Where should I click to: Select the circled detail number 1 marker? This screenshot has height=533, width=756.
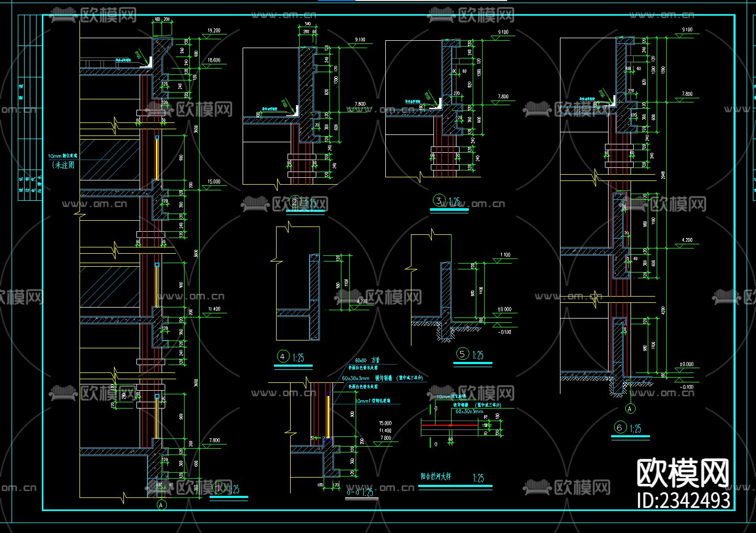coord(219,488)
